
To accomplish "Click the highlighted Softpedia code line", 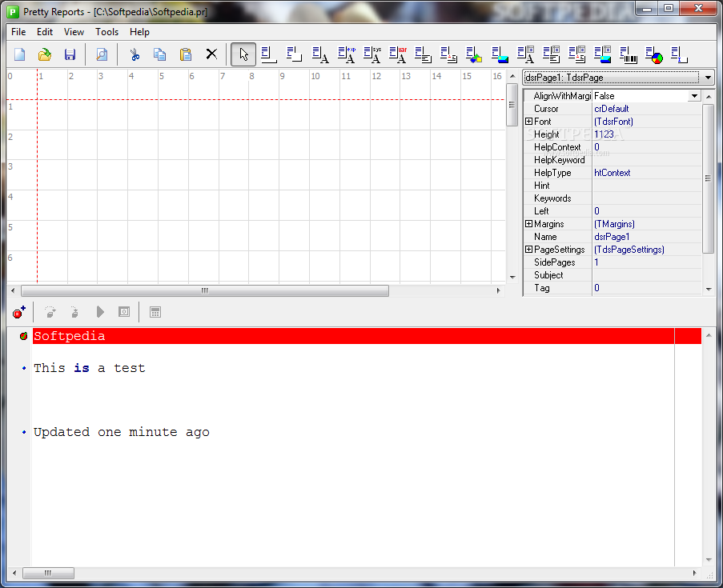I will tap(367, 336).
